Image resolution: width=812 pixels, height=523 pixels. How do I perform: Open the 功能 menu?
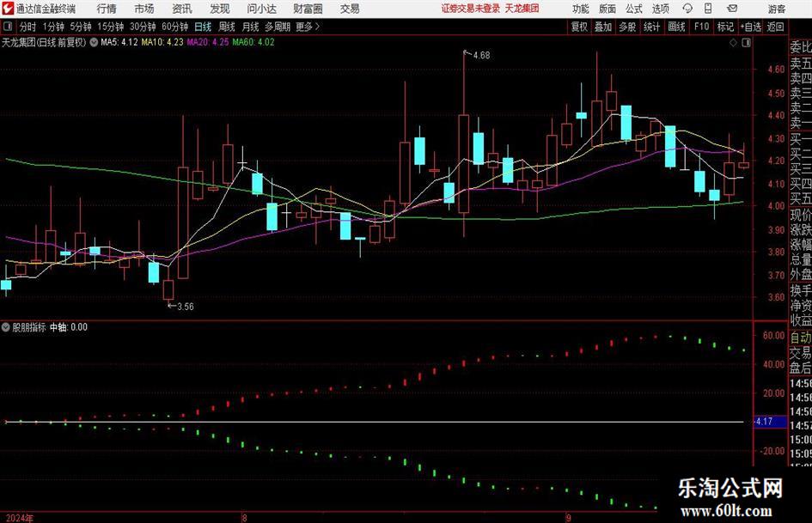pyautogui.click(x=581, y=9)
